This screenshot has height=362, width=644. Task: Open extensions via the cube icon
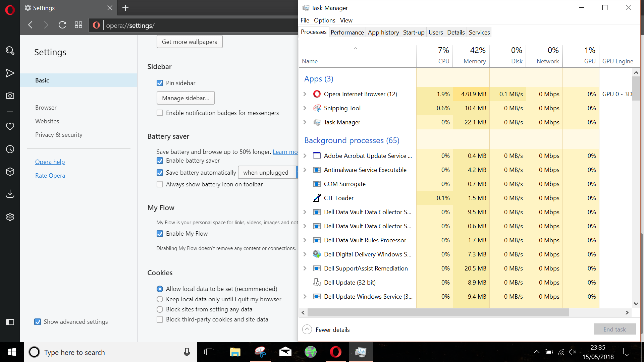[x=10, y=172]
